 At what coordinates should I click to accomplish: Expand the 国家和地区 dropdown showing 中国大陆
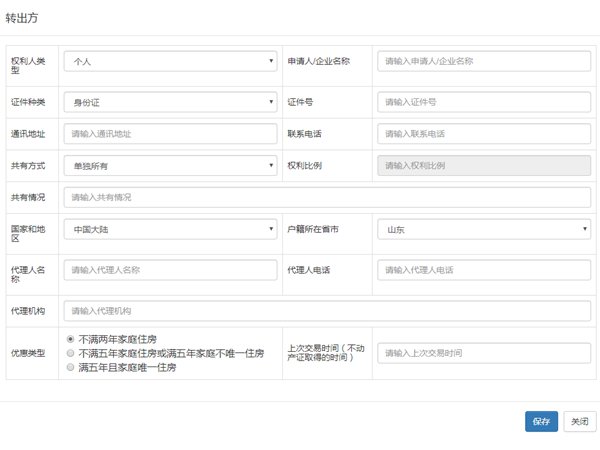[x=170, y=229]
